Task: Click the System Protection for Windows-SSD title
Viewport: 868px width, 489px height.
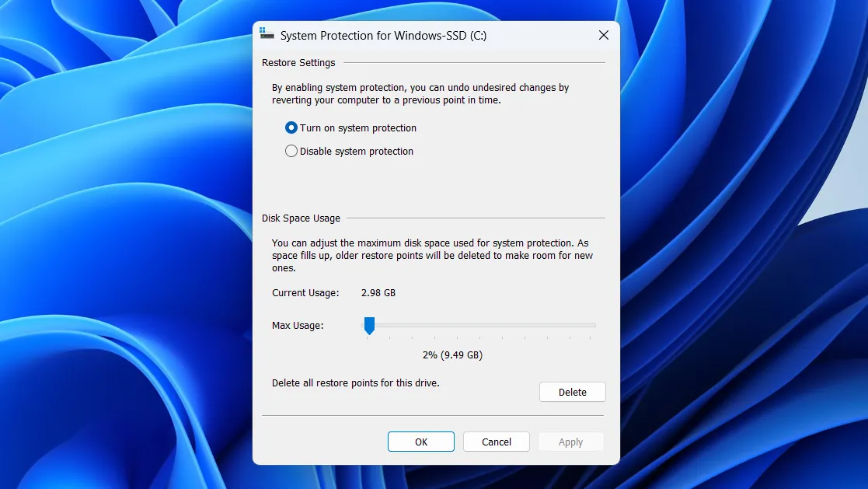Action: click(x=383, y=36)
